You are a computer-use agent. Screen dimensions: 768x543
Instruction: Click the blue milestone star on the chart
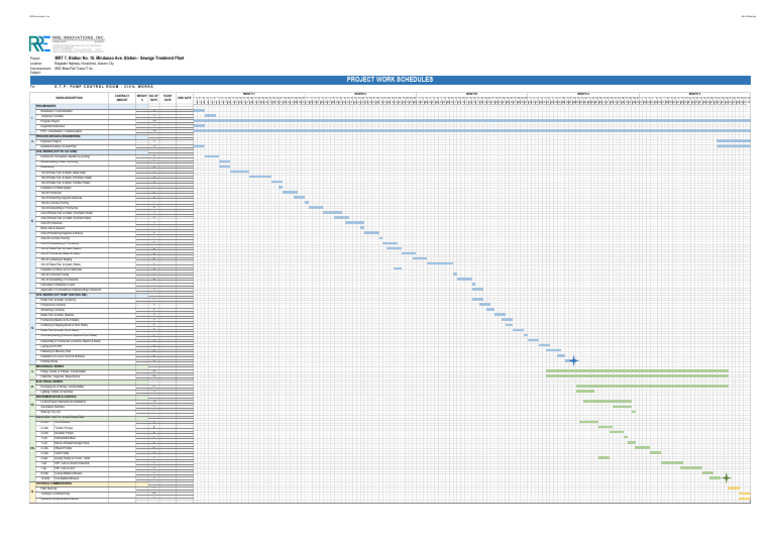pos(573,361)
